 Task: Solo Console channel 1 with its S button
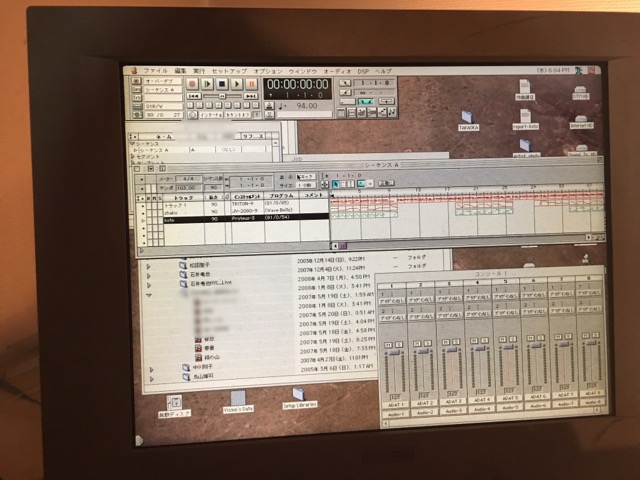coord(399,345)
